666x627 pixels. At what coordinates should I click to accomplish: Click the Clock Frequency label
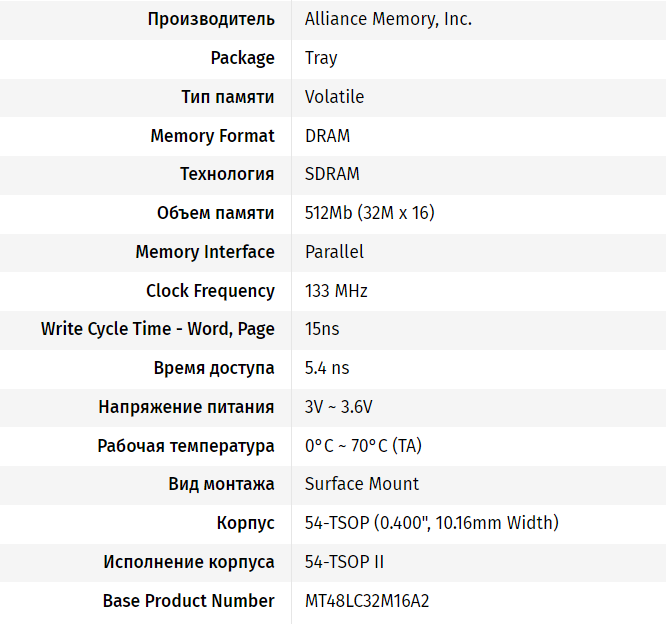coord(210,291)
